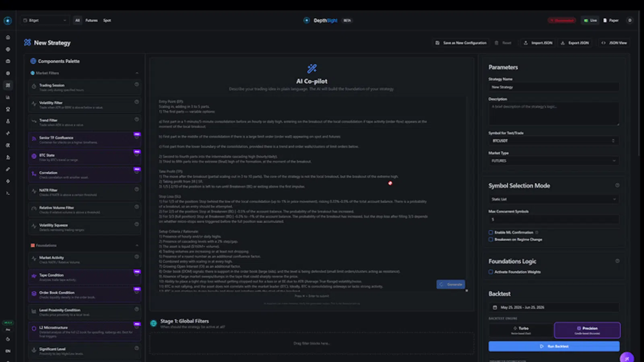644x362 pixels.
Task: Click the AI Co-pilot prompt text area
Action: (312, 194)
